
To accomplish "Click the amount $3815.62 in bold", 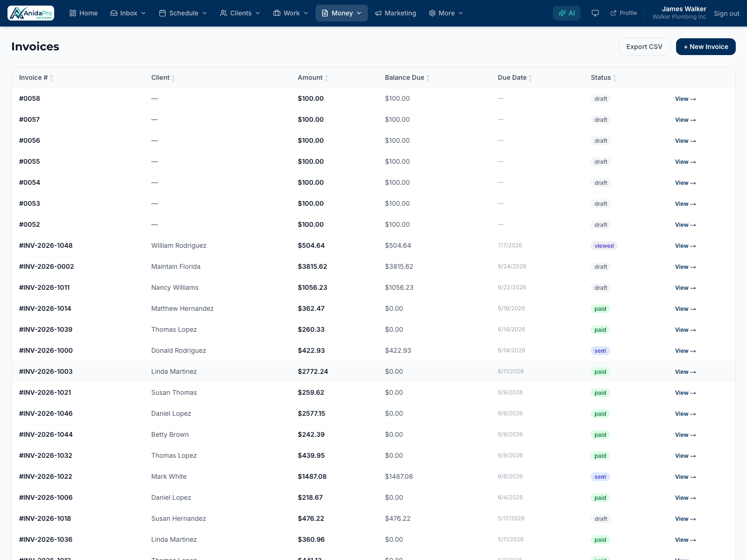I will [x=312, y=266].
